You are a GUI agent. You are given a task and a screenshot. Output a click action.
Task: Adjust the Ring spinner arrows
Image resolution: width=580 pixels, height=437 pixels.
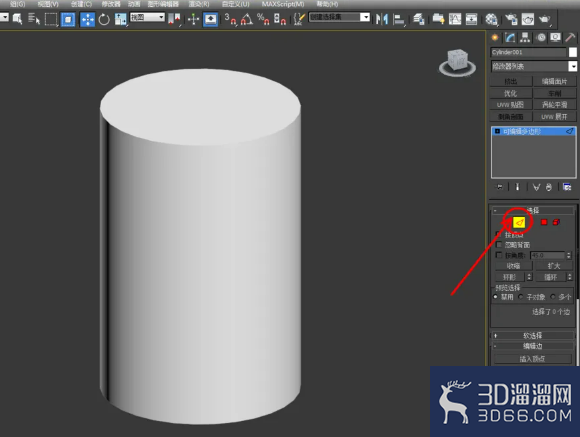[529, 277]
